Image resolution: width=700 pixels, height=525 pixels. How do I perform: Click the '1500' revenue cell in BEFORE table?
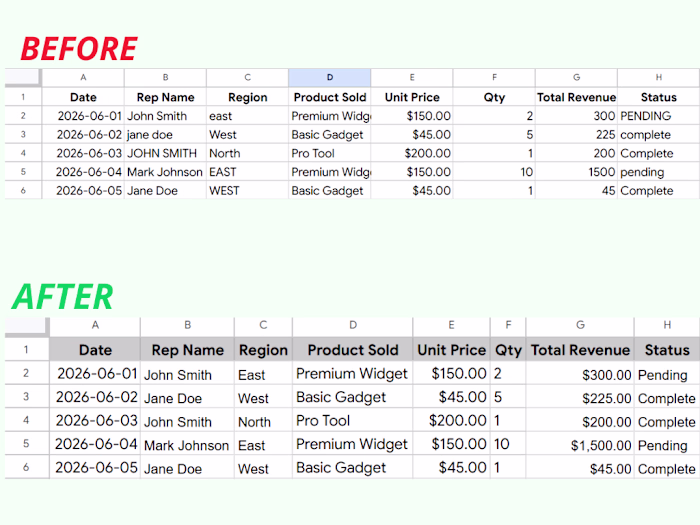[x=576, y=172]
